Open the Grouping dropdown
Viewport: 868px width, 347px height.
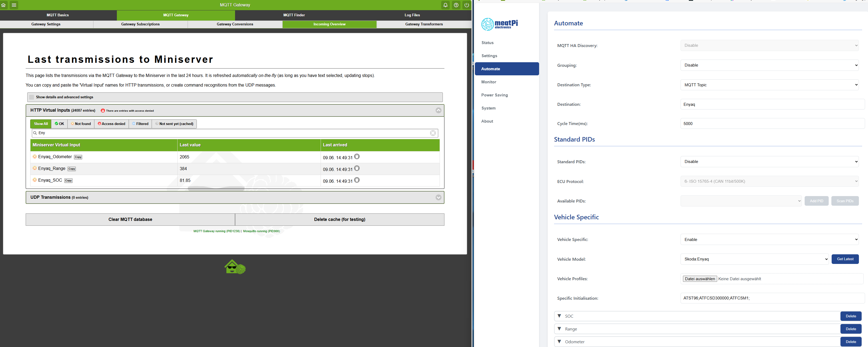pyautogui.click(x=769, y=65)
